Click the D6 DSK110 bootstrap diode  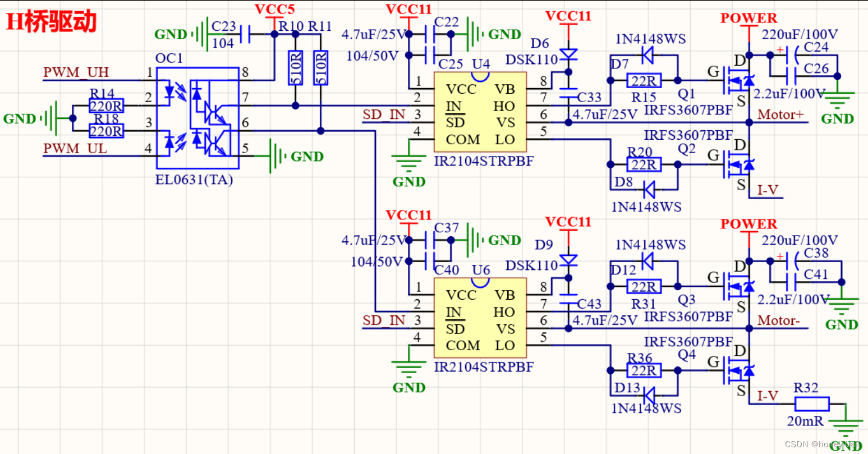point(568,54)
